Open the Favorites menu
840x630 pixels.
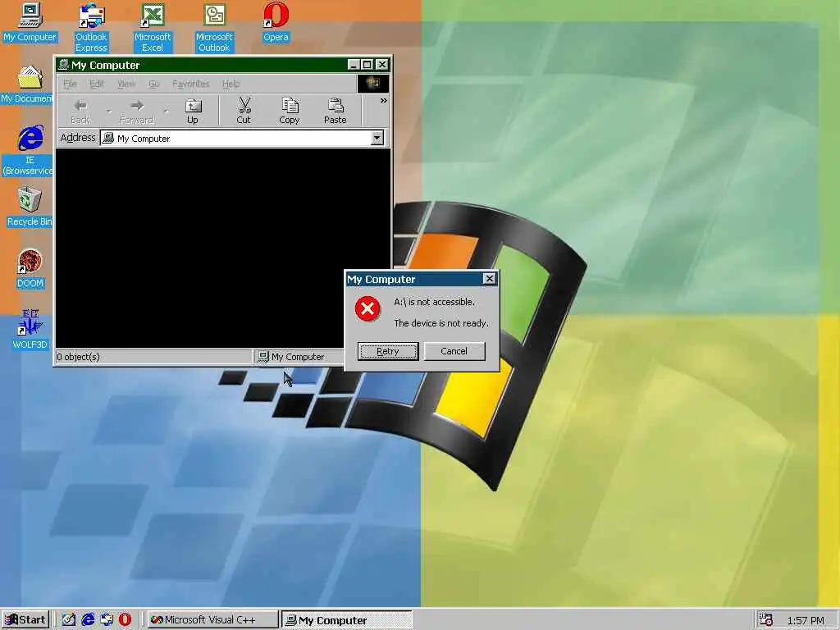point(190,84)
